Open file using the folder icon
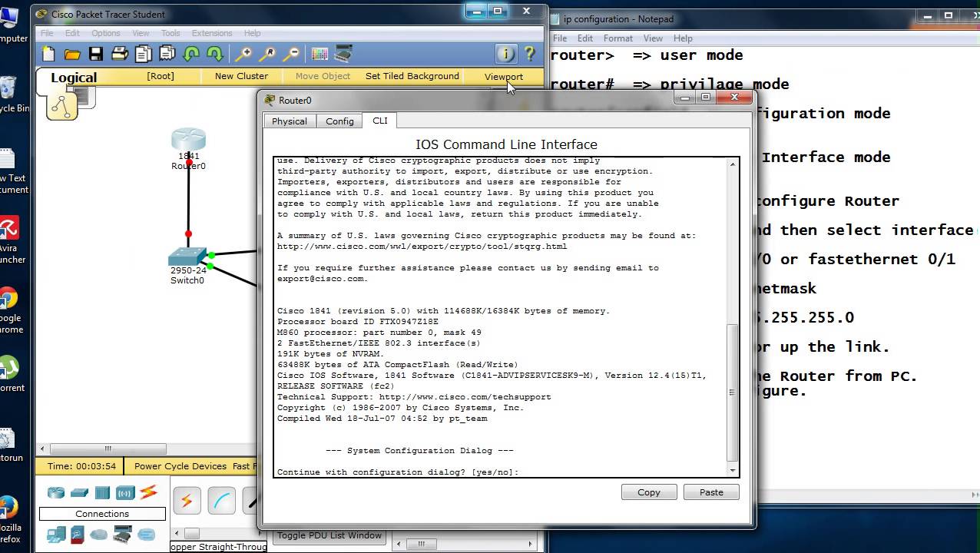Image resolution: width=980 pixels, height=553 pixels. point(72,54)
